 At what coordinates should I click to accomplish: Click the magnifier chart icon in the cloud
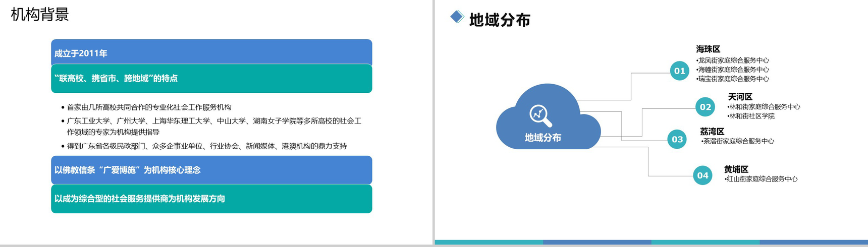coord(540,115)
